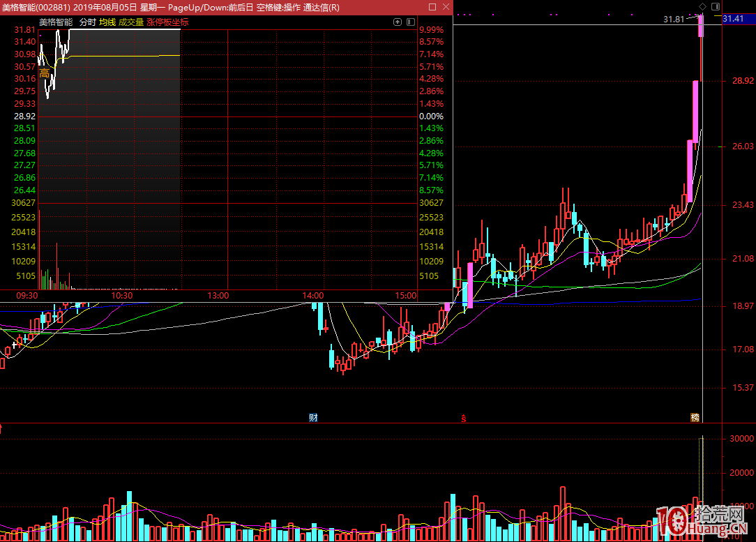This screenshot has height=542, width=756.
Task: Select the 分时 tab
Action: [87, 22]
